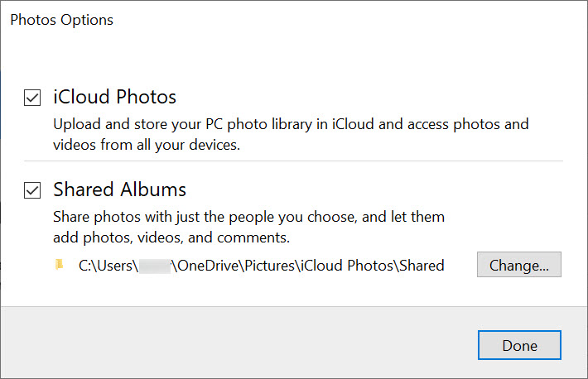The image size is (588, 379).
Task: Select the Shared Albums heading label
Action: [119, 189]
